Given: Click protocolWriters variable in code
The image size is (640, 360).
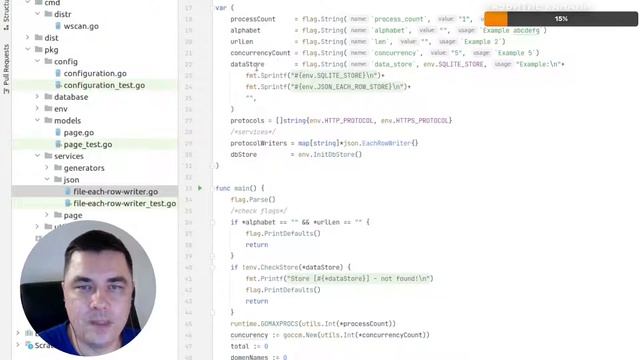Looking at the screenshot, I should (x=258, y=143).
